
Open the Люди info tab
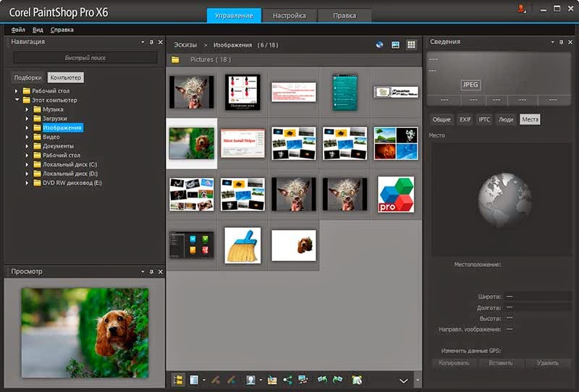pos(506,119)
